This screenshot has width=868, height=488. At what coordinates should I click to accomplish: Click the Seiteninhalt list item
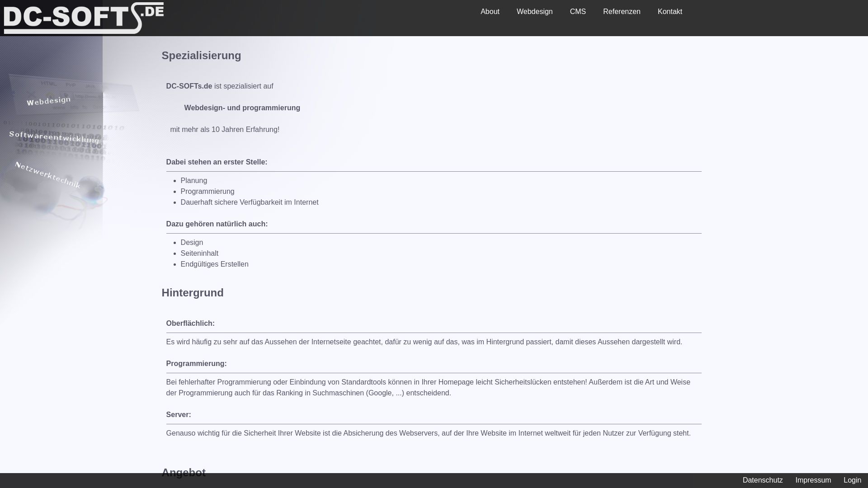(x=199, y=253)
